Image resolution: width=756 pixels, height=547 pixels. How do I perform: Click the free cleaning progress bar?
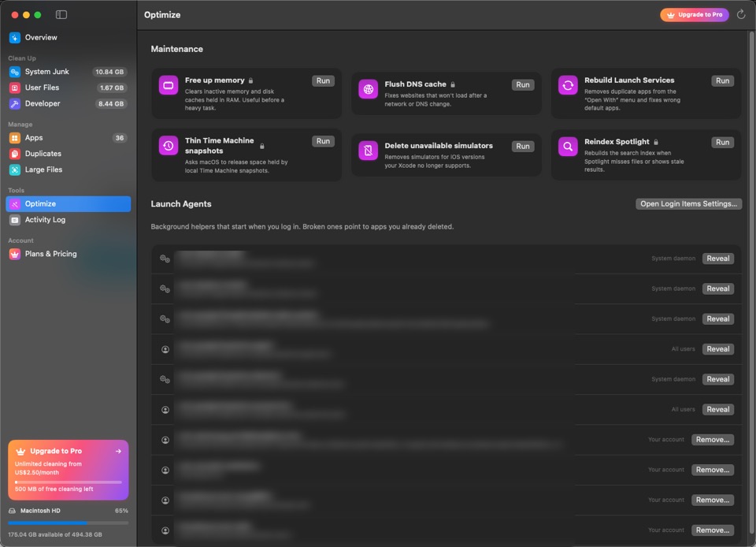tap(69, 482)
